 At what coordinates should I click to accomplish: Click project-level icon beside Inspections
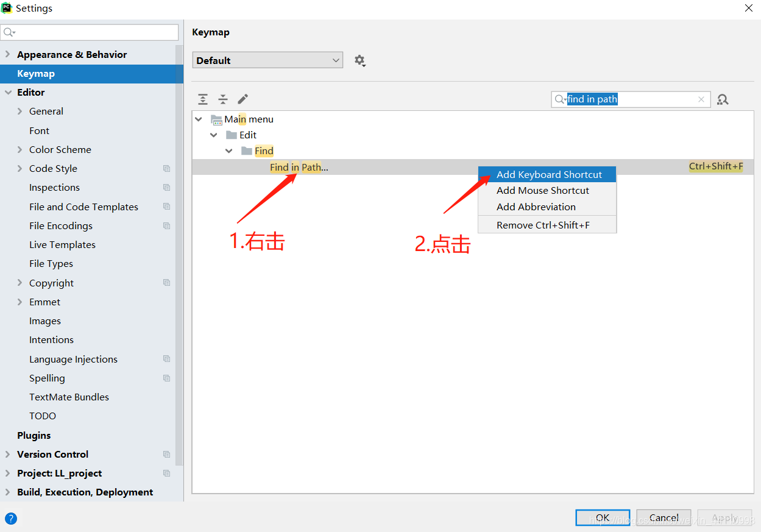166,188
